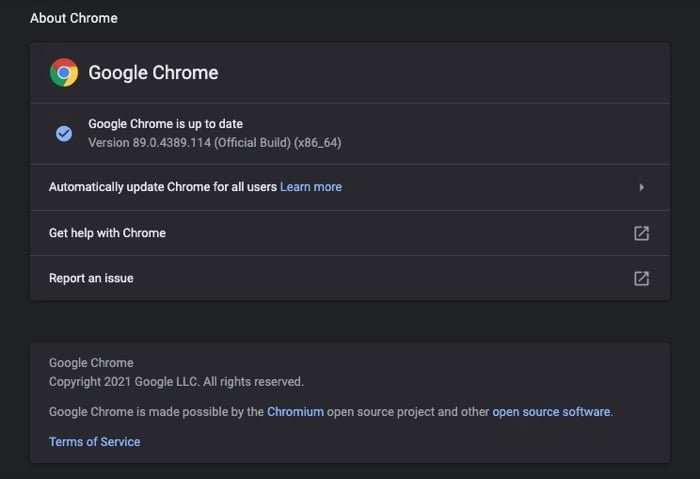Open the Learn more link
This screenshot has width=700, height=479.
coord(311,187)
